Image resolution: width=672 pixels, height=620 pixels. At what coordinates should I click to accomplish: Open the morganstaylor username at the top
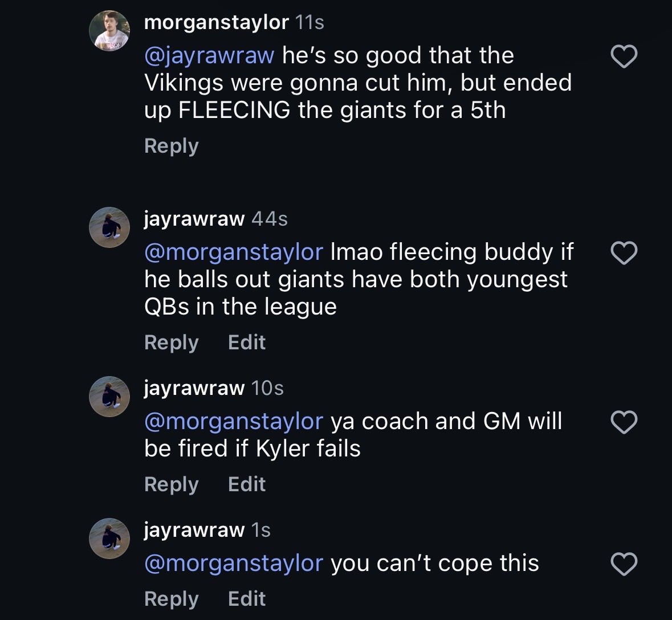pos(217,23)
